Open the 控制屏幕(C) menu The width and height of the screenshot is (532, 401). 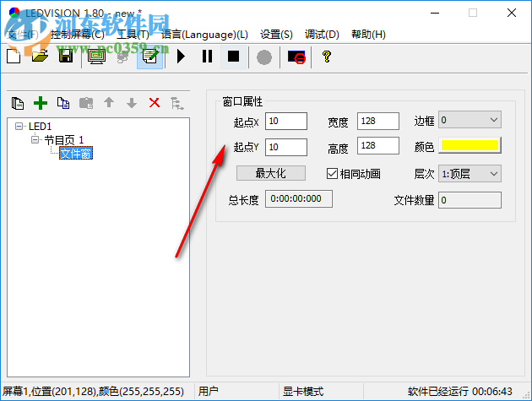pyautogui.click(x=78, y=35)
